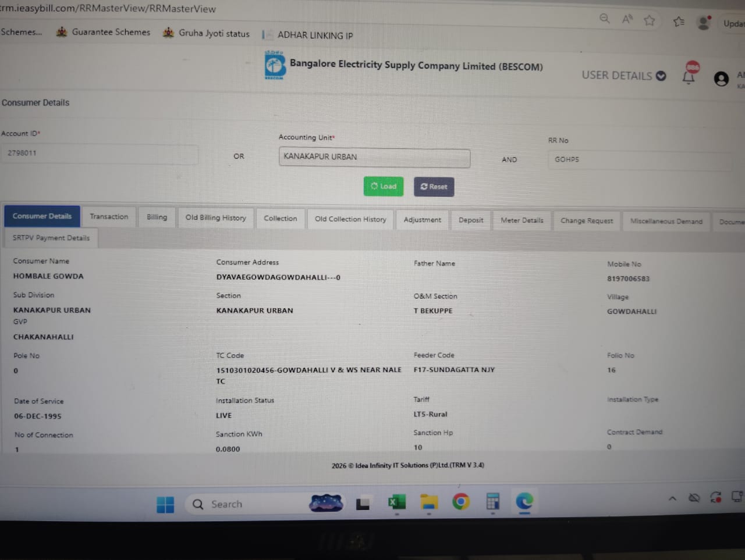Select the consumer name HOMBALE GOWDA

point(48,276)
